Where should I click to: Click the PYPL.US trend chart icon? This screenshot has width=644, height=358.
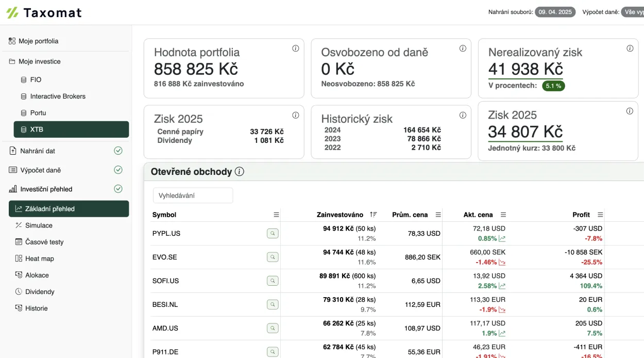click(x=502, y=239)
